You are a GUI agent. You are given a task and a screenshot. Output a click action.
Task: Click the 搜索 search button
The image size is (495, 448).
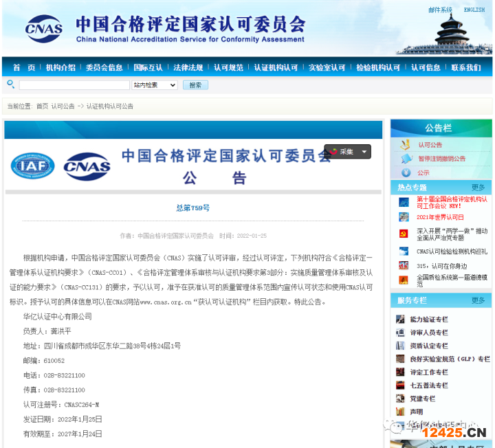pos(195,85)
